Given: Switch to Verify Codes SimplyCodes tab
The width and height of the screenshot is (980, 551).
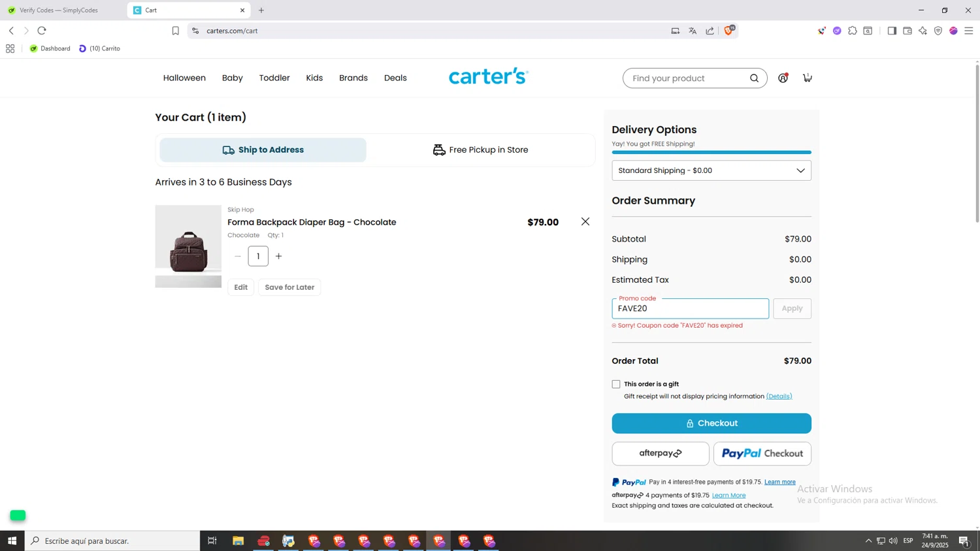Looking at the screenshot, I should click(59, 10).
